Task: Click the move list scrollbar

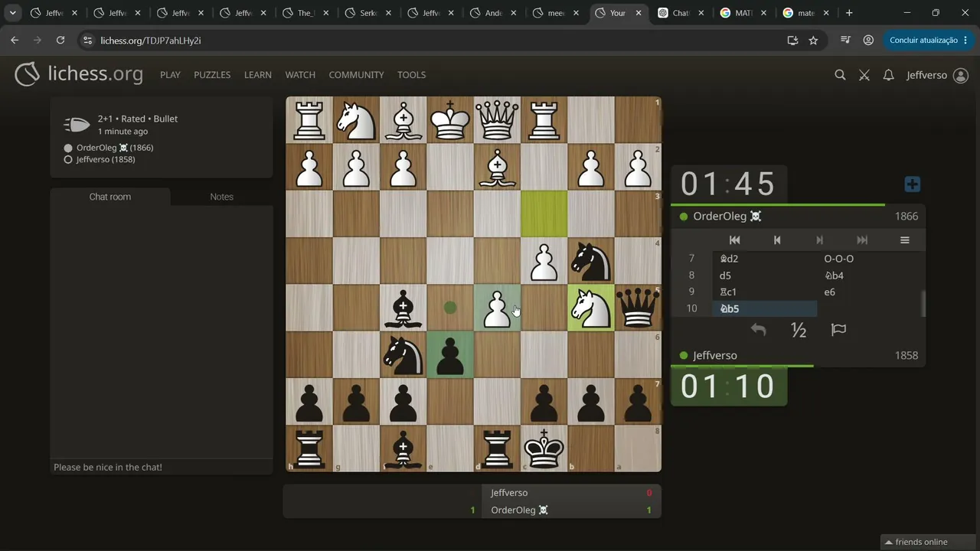Action: [x=923, y=304]
